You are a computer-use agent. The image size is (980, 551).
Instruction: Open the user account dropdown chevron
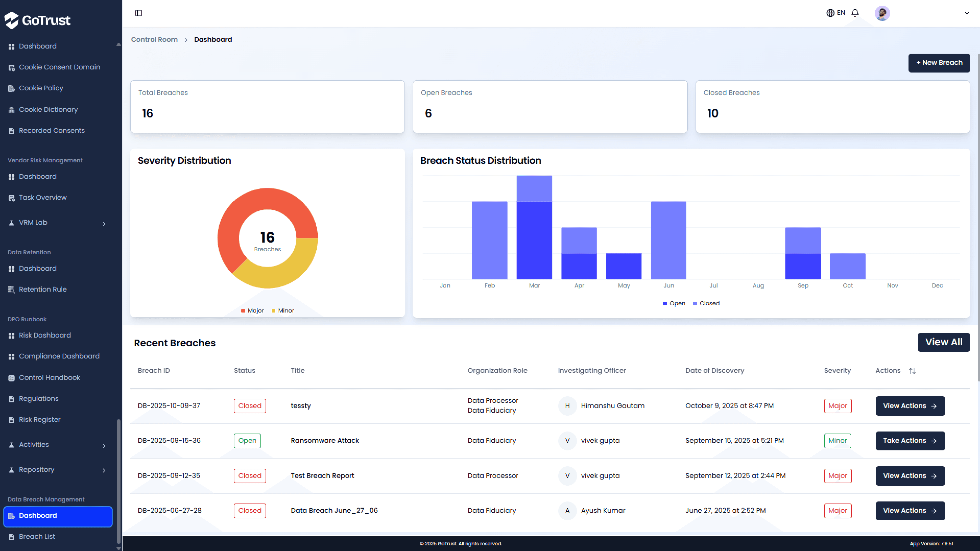[966, 13]
